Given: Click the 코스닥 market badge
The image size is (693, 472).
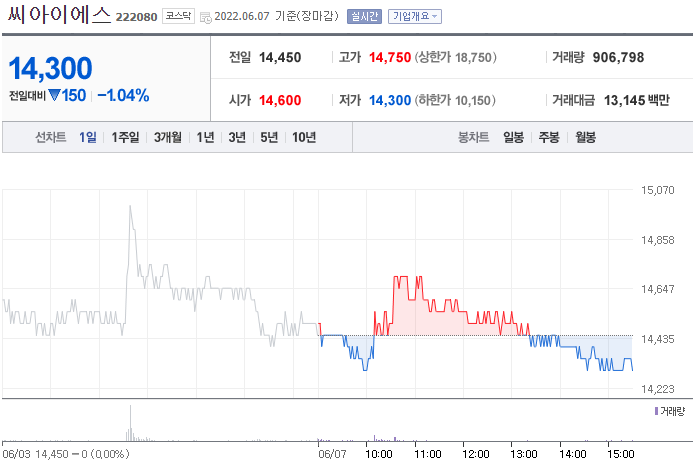Looking at the screenshot, I should pyautogui.click(x=178, y=16).
